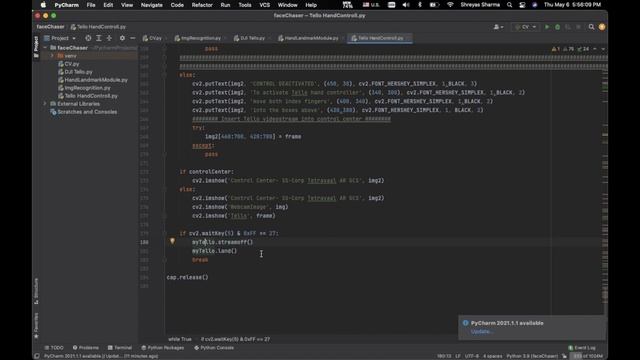
Task: Click the collapse all icon in Project panel
Action: coord(109,38)
